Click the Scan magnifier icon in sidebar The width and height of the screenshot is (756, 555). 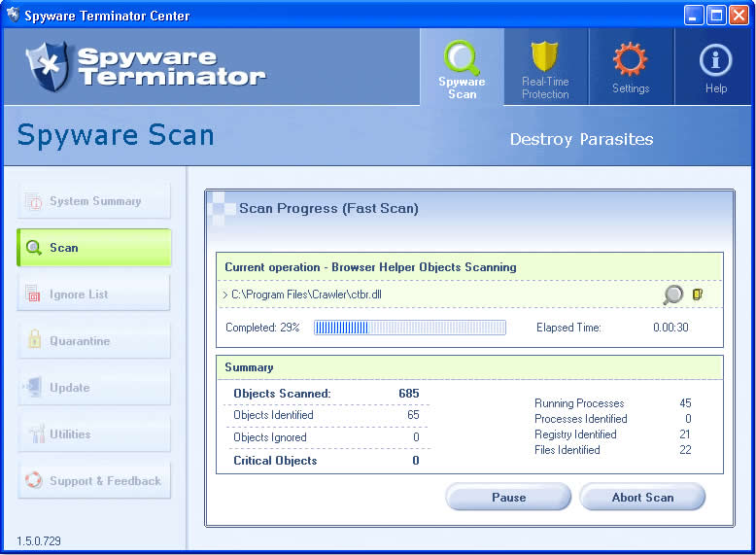pyautogui.click(x=34, y=248)
